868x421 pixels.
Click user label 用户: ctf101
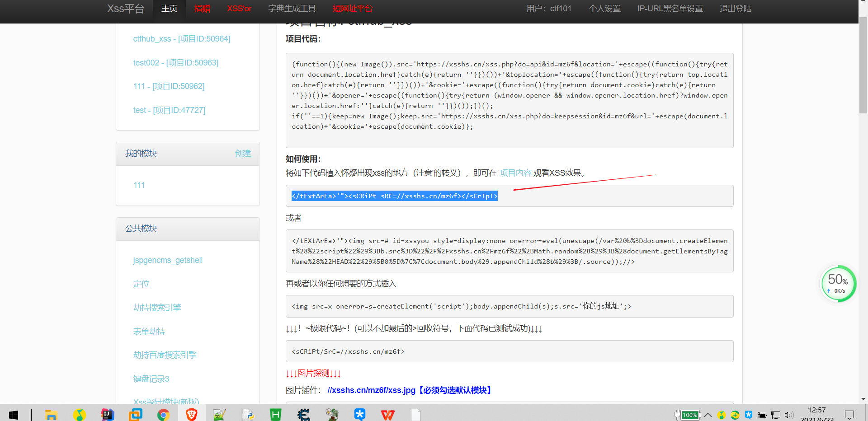pos(549,9)
